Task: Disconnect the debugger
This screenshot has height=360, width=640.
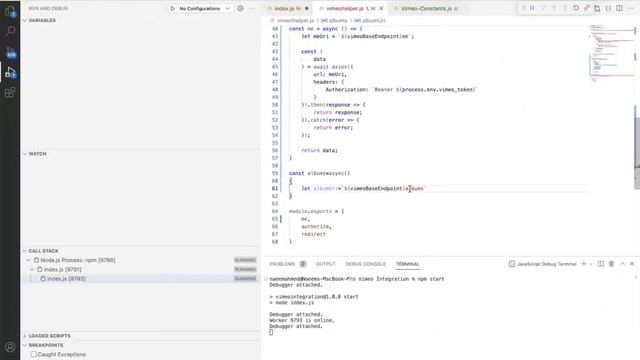Action: pos(587,8)
